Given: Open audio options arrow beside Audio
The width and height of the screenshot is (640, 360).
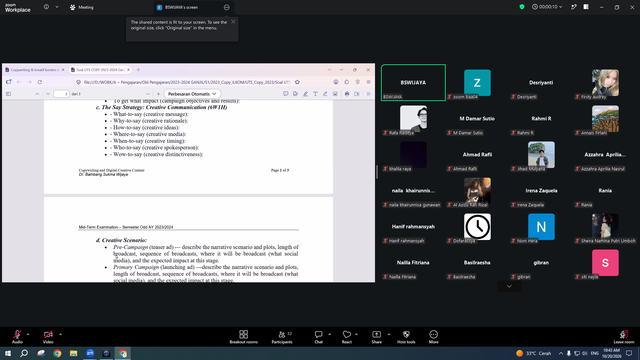Looking at the screenshot, I should 28,334.
